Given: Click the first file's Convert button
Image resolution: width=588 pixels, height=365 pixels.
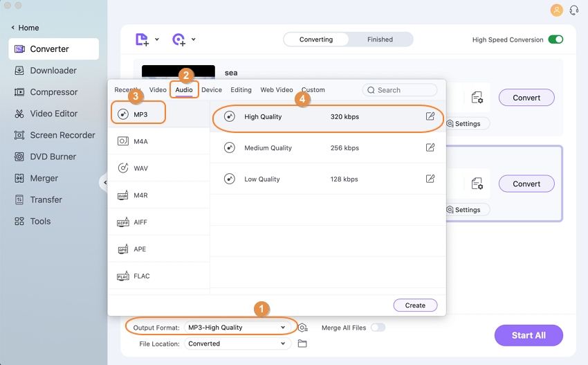Looking at the screenshot, I should pyautogui.click(x=526, y=98).
